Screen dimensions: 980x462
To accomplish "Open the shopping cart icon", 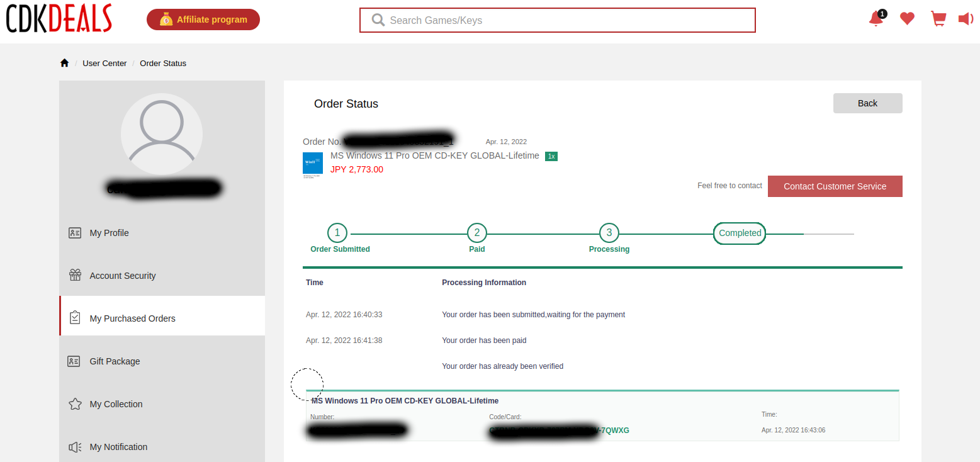I will pos(938,19).
